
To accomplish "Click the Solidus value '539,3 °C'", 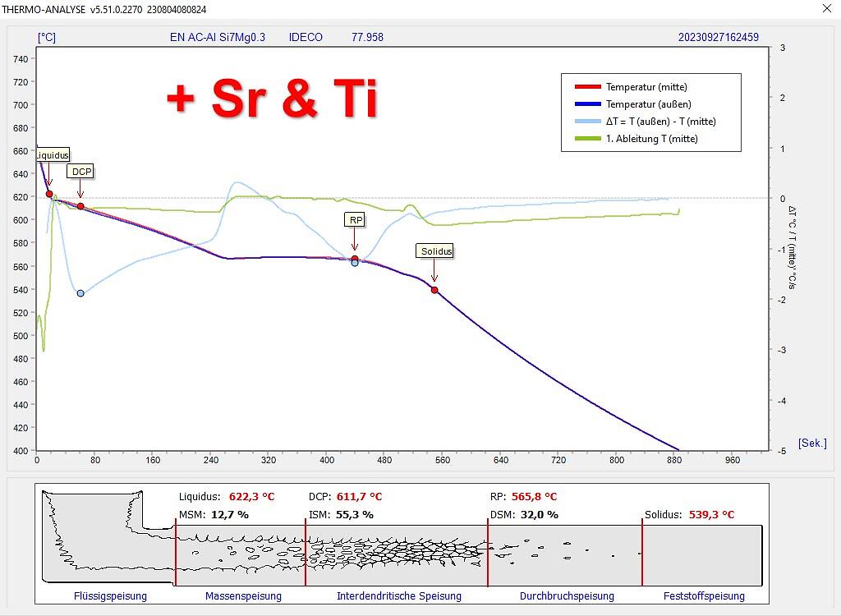I will [x=712, y=515].
